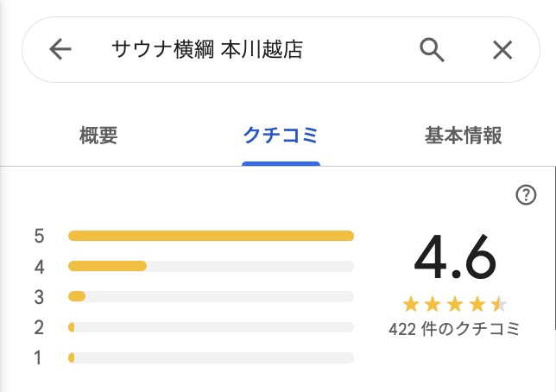556x392 pixels.
Task: Click the number 5 rating label
Action: 39,237
